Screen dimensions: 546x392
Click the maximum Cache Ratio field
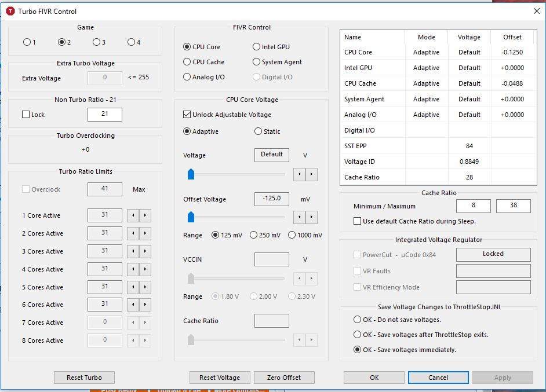point(513,206)
